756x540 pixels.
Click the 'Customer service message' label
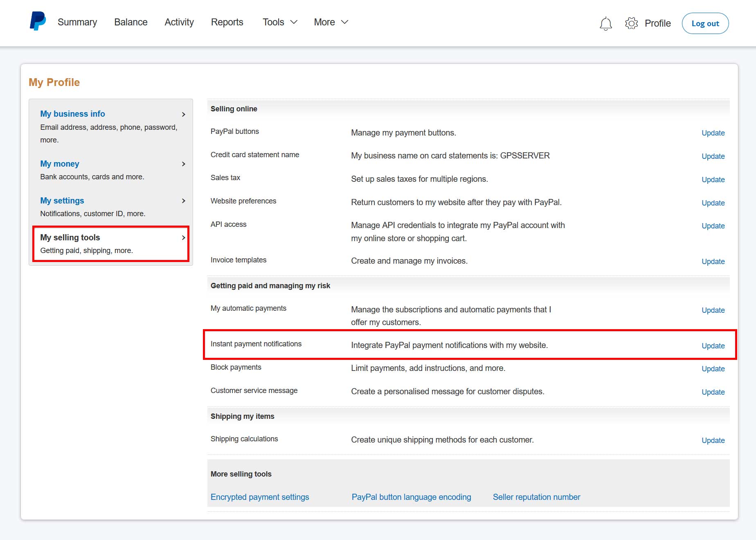coord(254,391)
